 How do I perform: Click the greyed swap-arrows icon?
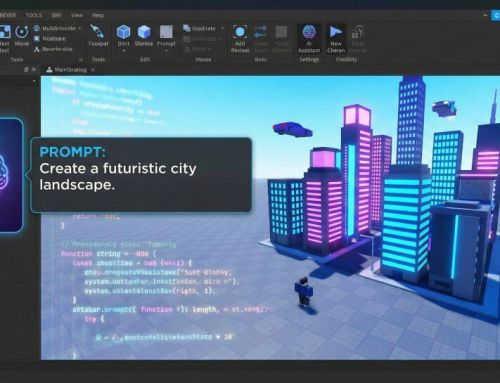tap(261, 32)
